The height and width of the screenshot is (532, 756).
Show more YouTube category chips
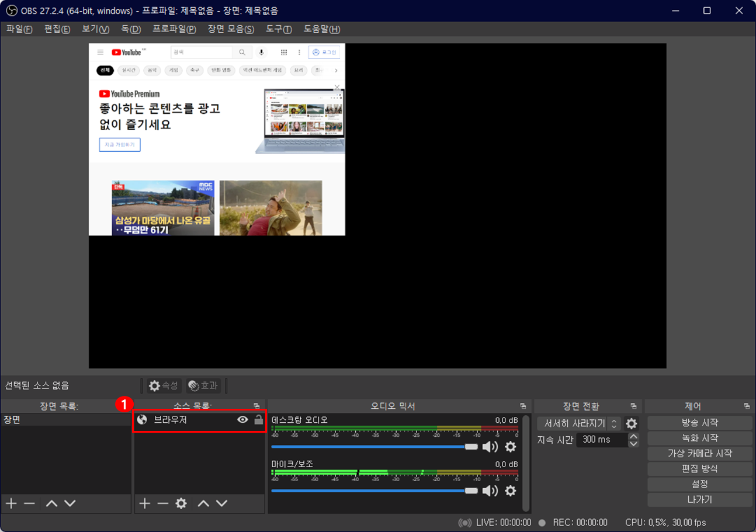point(336,71)
